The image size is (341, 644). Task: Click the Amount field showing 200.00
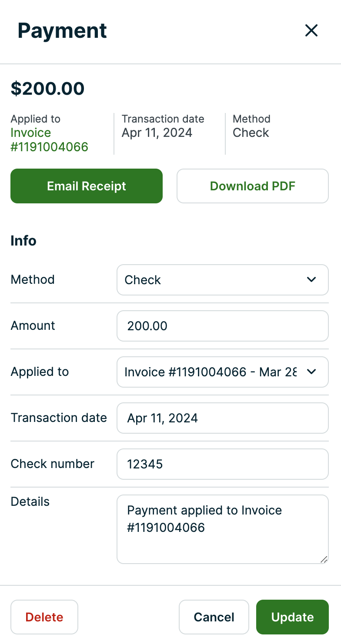(223, 326)
